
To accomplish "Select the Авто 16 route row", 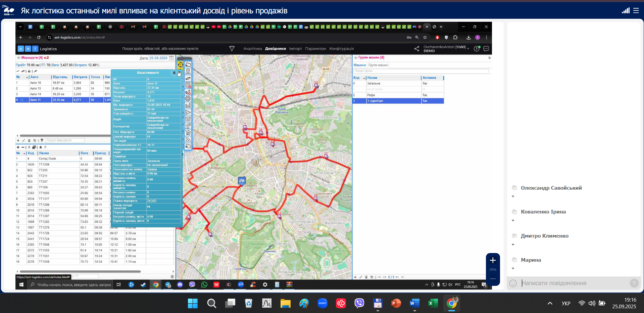I will pyautogui.click(x=35, y=83).
